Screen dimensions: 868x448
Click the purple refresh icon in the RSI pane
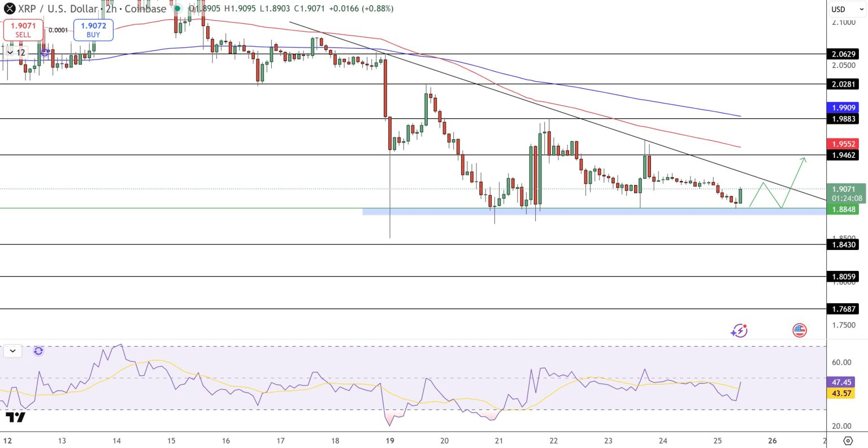[38, 351]
